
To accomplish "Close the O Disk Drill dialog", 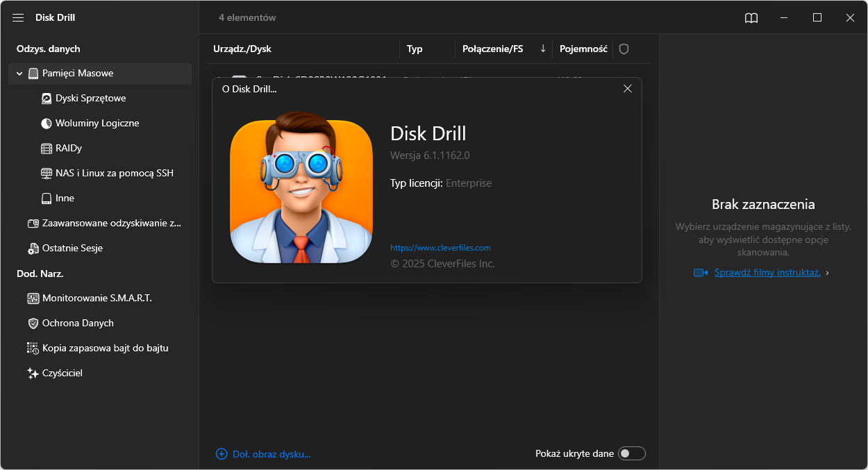I will tap(628, 89).
